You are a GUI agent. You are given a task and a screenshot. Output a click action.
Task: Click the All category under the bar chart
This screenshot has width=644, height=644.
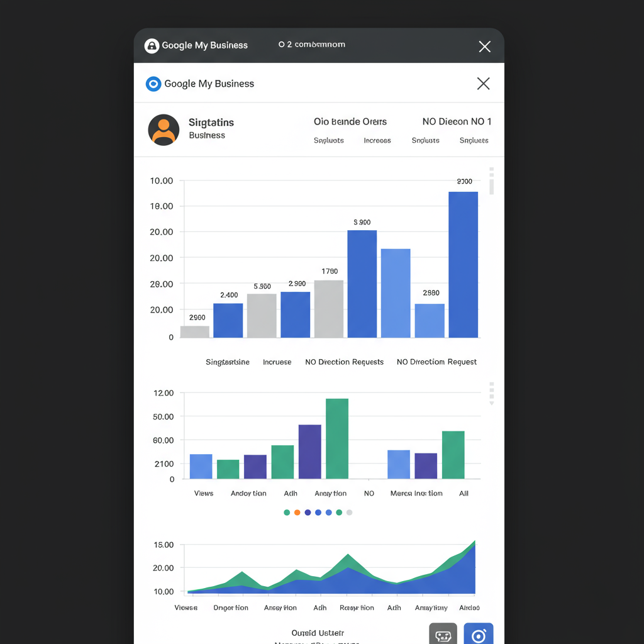pos(464,494)
